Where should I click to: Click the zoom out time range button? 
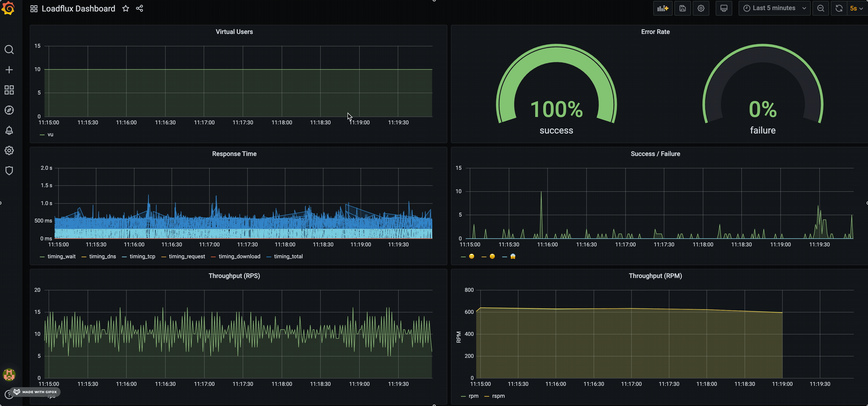point(821,8)
